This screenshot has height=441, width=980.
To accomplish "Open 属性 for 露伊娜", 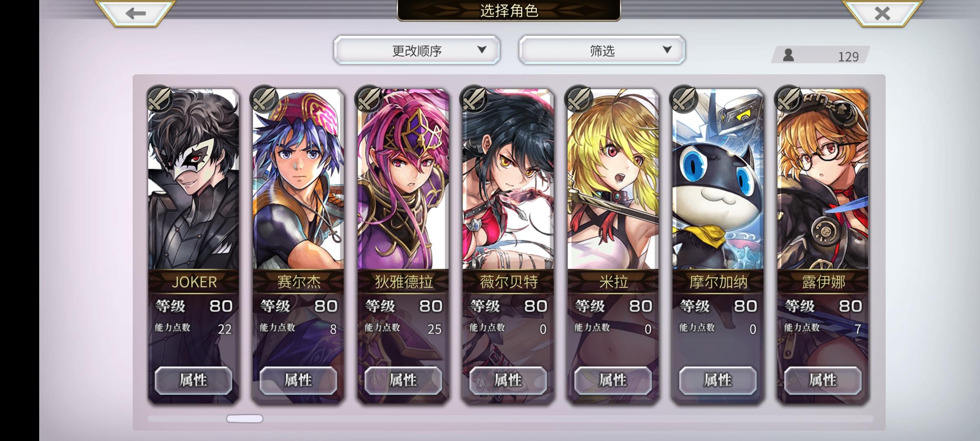I will click(x=823, y=380).
